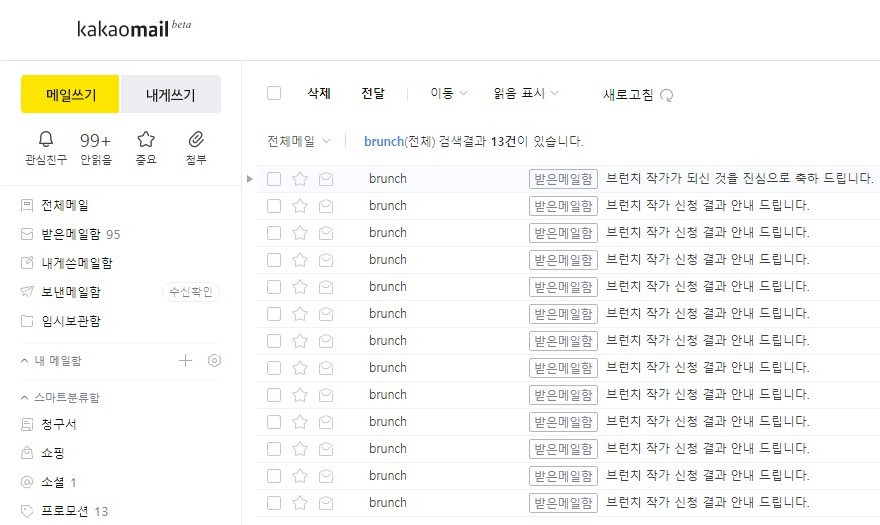
Task: Open the 프로모션 smart category
Action: tap(64, 511)
